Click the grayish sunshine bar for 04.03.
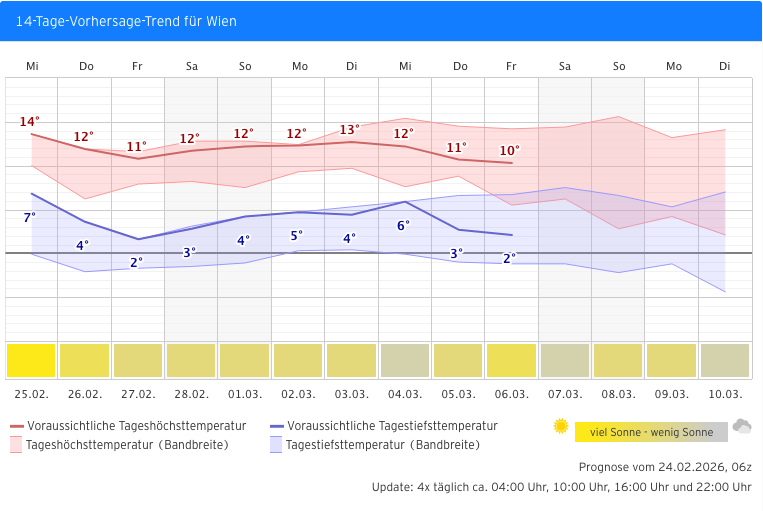Viewport: 763px width, 511px height. 405,360
